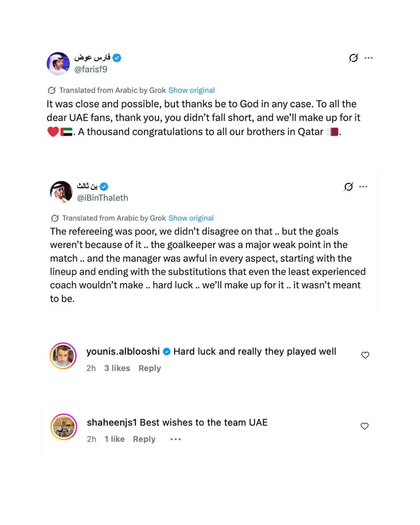Viewport: 420px width, 525px height.
Task: Reply to younis.alblooshi's comment
Action: (150, 368)
